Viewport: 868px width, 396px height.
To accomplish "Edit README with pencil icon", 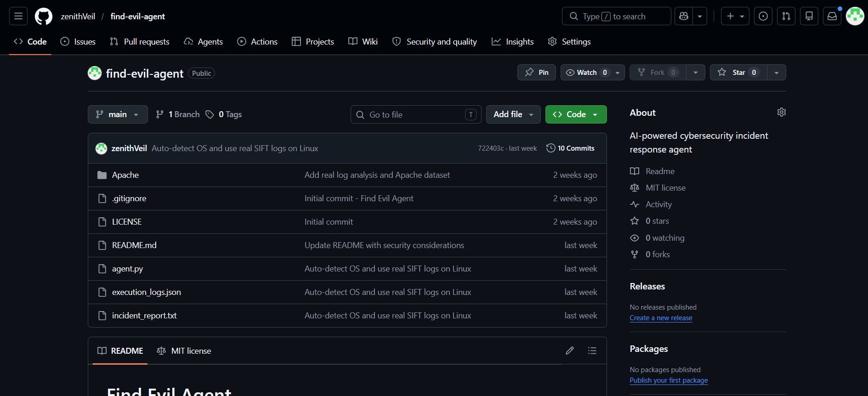I will [570, 351].
